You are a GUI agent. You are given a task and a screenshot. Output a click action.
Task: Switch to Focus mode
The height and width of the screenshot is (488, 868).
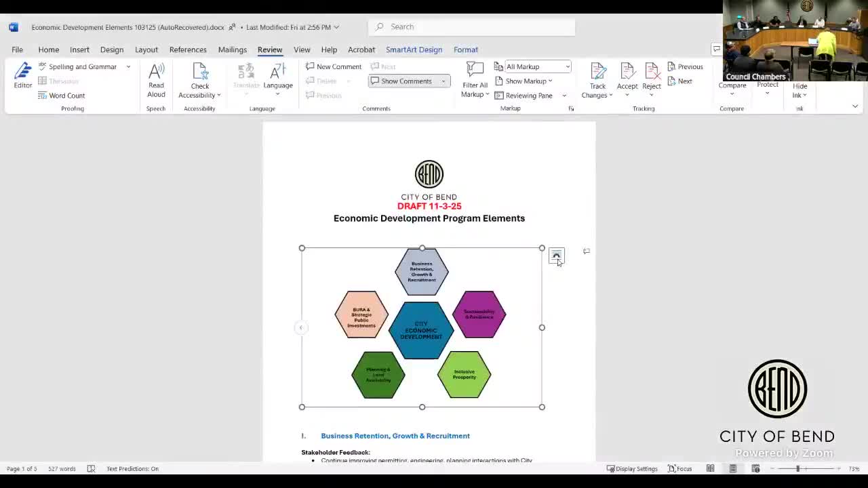[679, 468]
